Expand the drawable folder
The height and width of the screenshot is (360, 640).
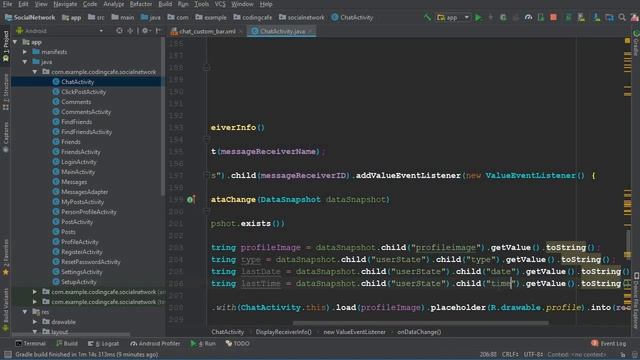[35, 322]
